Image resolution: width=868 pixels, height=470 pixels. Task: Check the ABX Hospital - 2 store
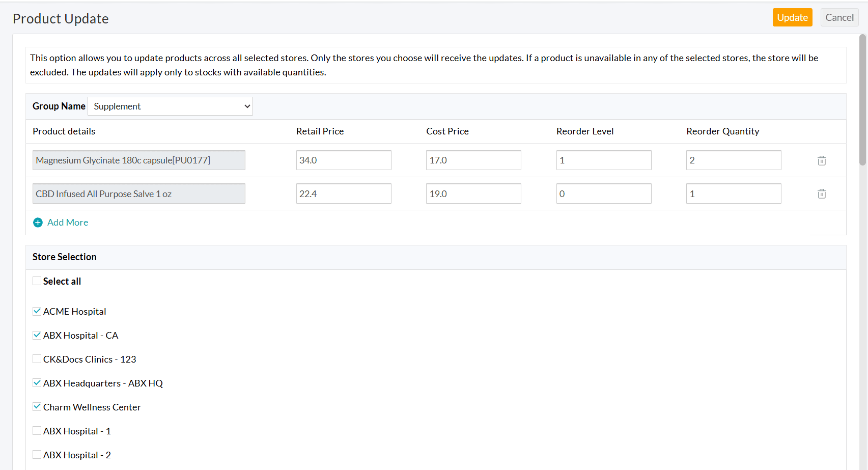[37, 455]
